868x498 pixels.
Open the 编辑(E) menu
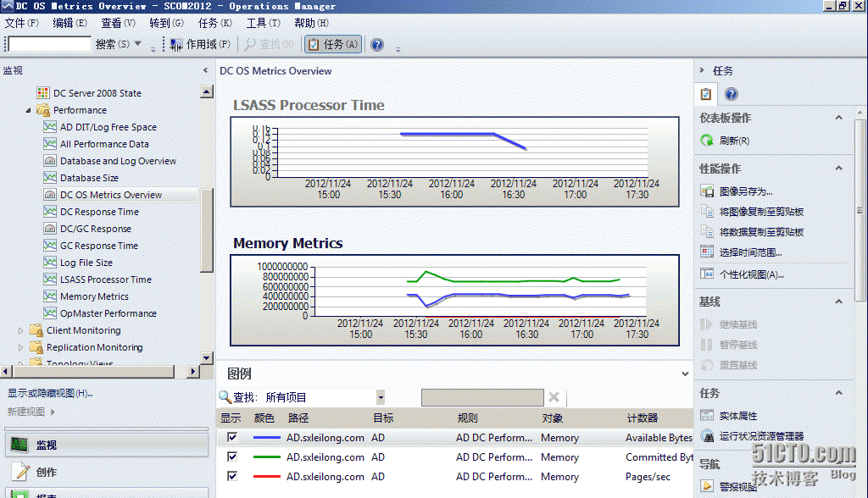70,23
